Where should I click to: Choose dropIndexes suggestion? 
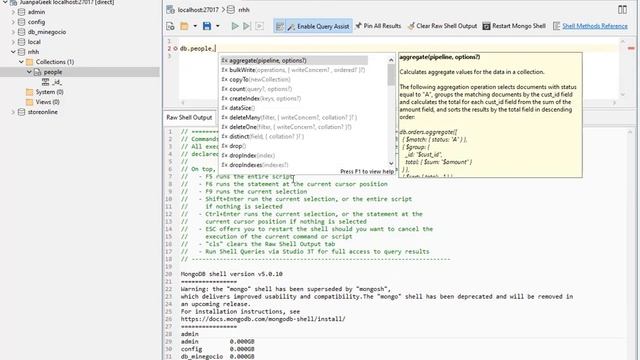pyautogui.click(x=294, y=165)
